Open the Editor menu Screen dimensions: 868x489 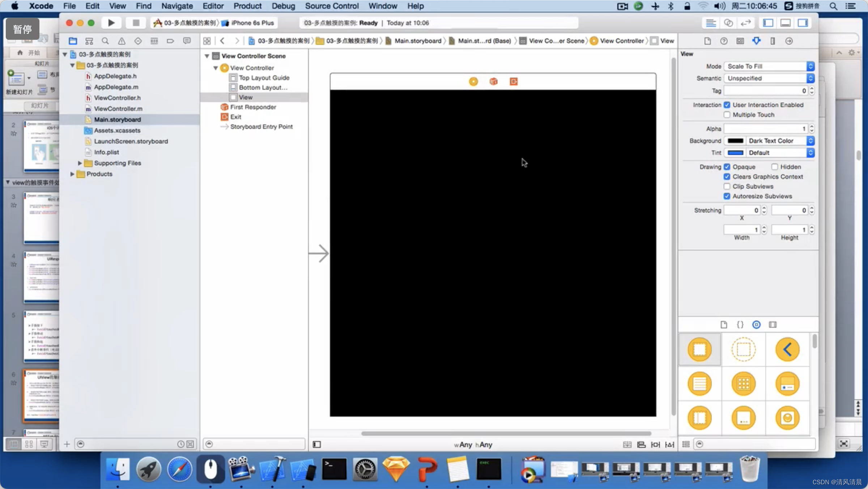213,6
